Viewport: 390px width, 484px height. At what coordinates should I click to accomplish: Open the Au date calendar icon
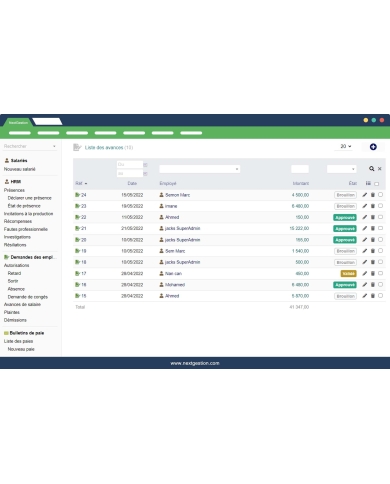click(x=145, y=174)
